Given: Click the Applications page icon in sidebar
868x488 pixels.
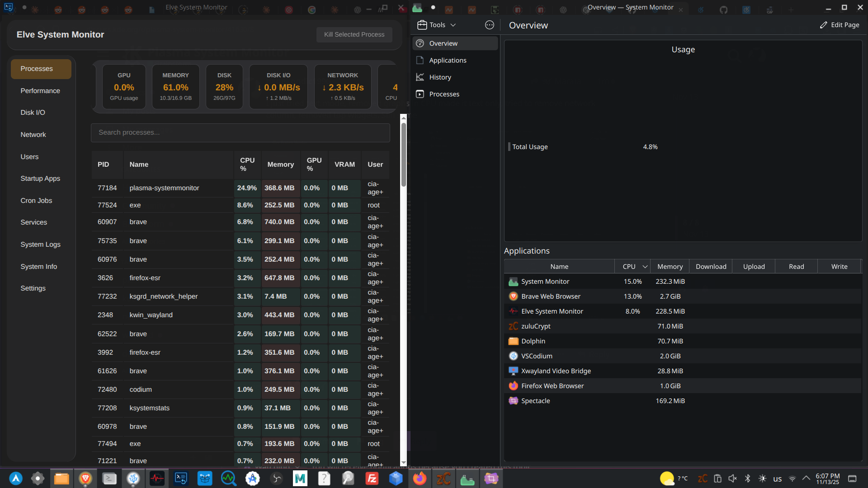Looking at the screenshot, I should [x=420, y=60].
